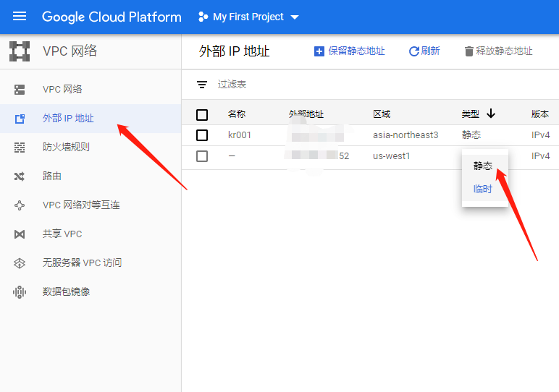Open the 静态 type dropdown in kr001 row
Image resolution: width=559 pixels, height=392 pixels.
pyautogui.click(x=471, y=135)
